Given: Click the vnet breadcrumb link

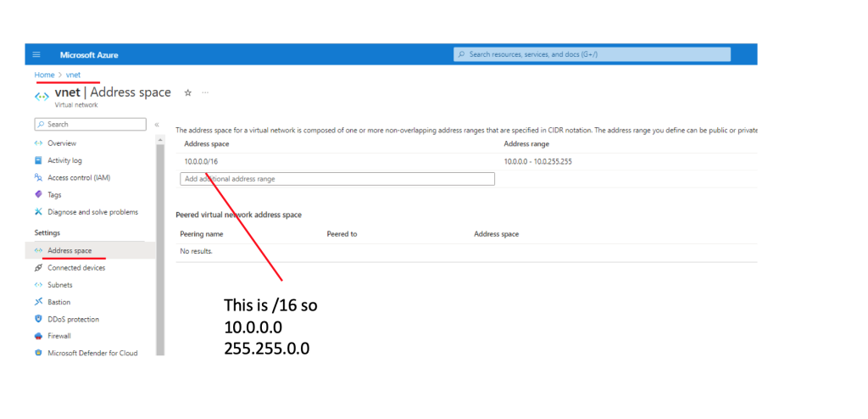Looking at the screenshot, I should [72, 75].
